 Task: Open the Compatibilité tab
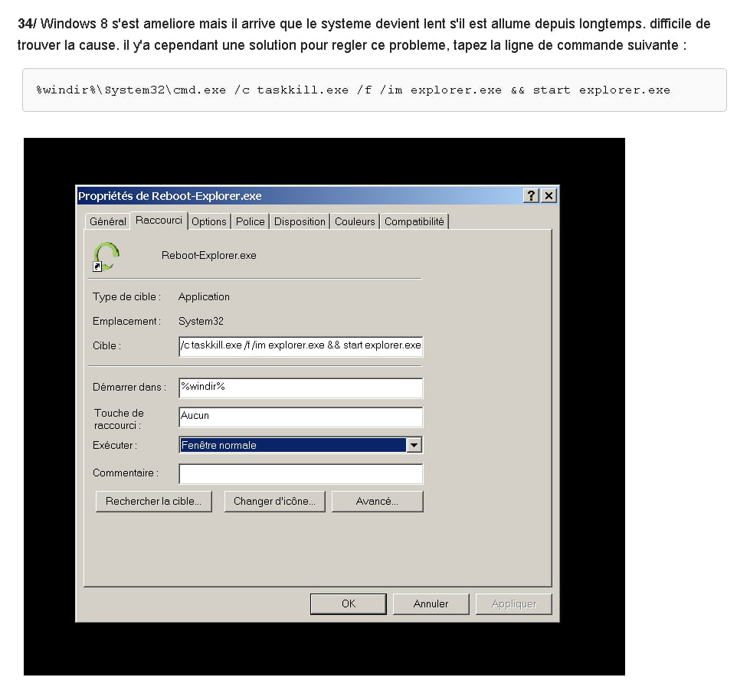click(x=414, y=221)
